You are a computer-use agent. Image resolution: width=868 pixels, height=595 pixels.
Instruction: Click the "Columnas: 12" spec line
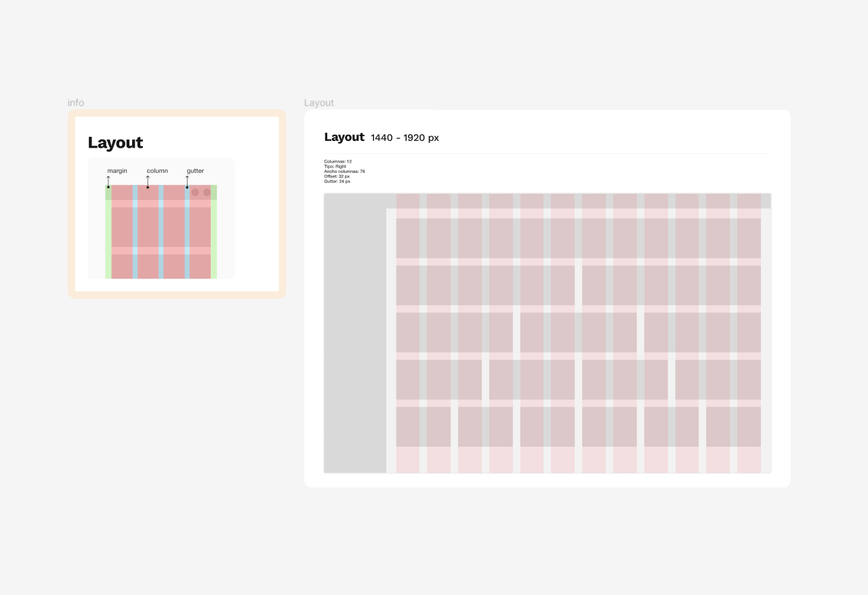click(x=338, y=162)
